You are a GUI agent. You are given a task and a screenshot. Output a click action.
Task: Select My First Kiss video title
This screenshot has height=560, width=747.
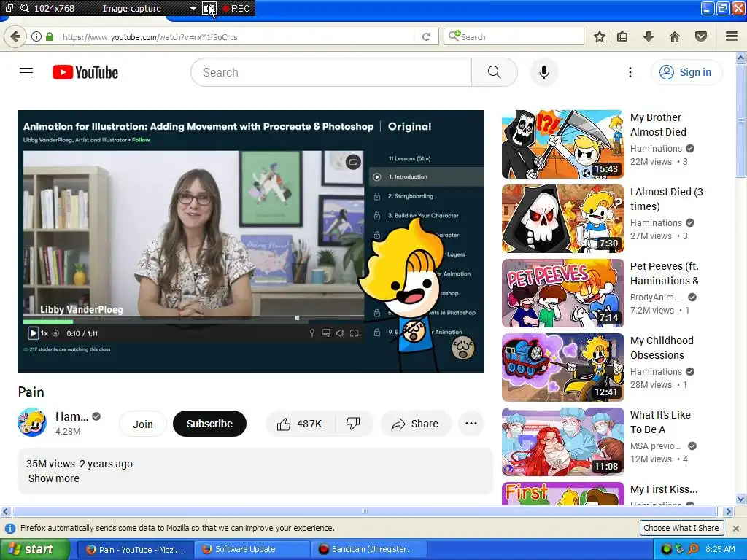click(x=664, y=489)
